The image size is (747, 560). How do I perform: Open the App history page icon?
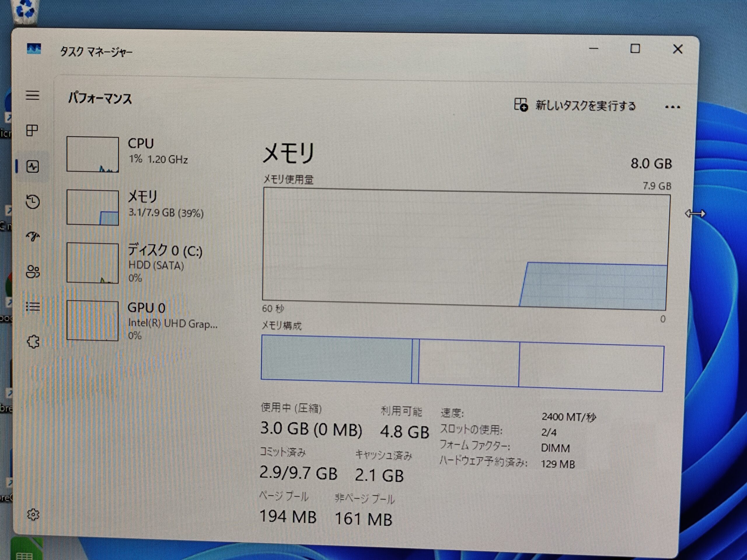33,202
